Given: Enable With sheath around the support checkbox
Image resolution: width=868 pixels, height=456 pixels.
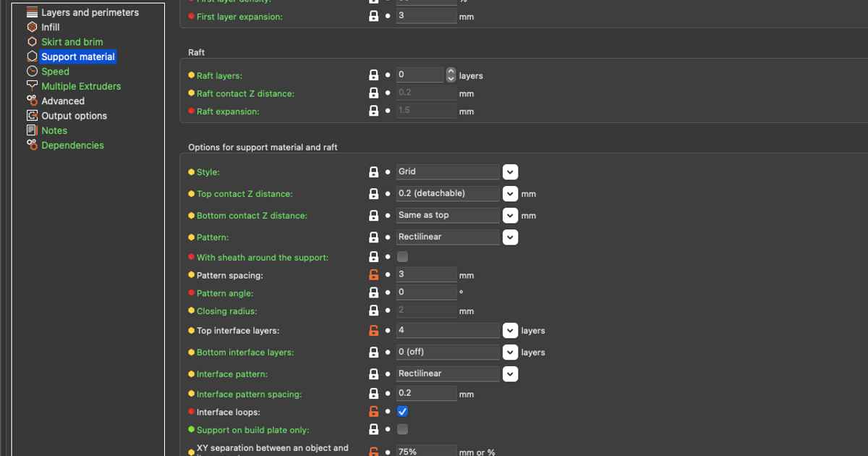Looking at the screenshot, I should [403, 257].
